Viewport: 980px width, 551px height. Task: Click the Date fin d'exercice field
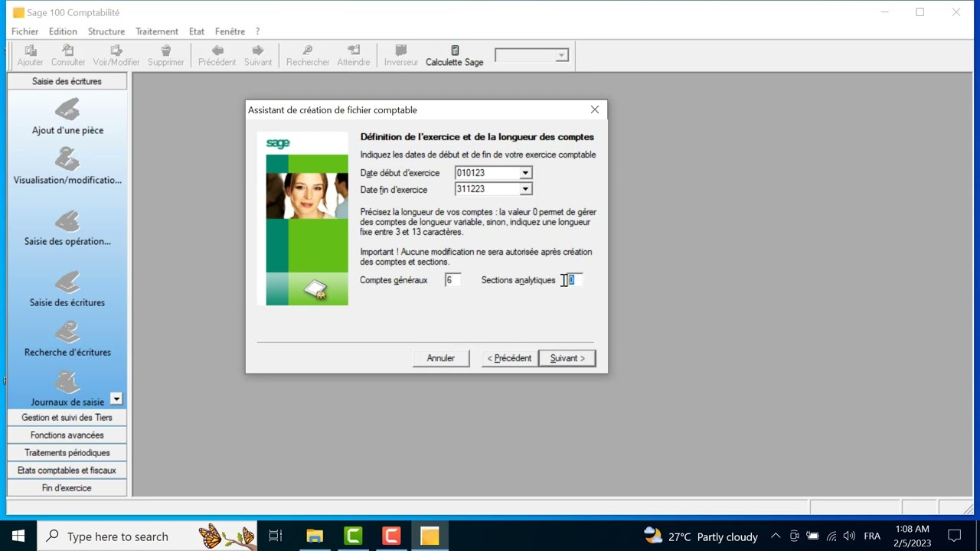[487, 189]
